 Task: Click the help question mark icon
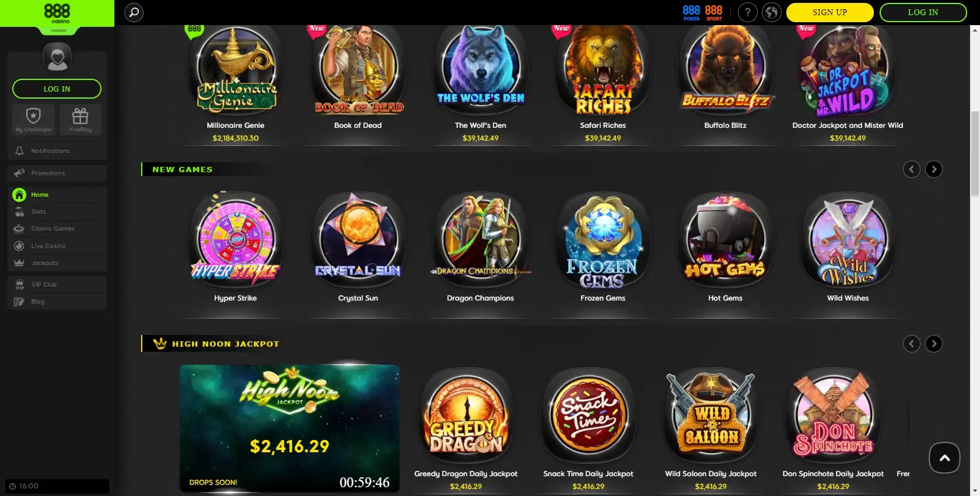click(747, 12)
